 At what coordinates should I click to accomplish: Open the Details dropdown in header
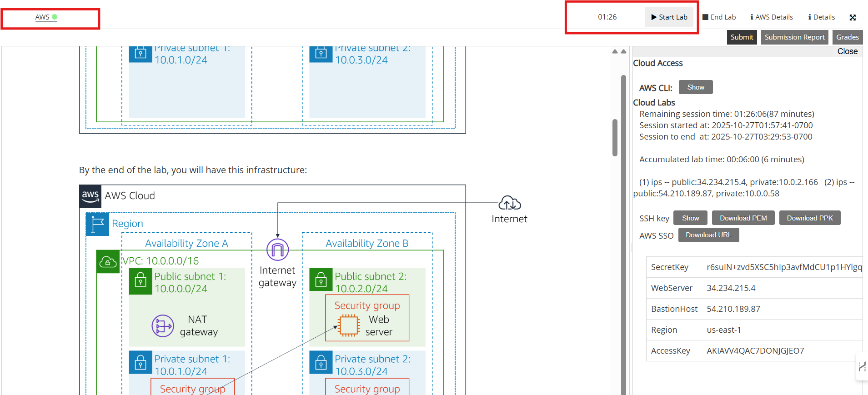(821, 17)
